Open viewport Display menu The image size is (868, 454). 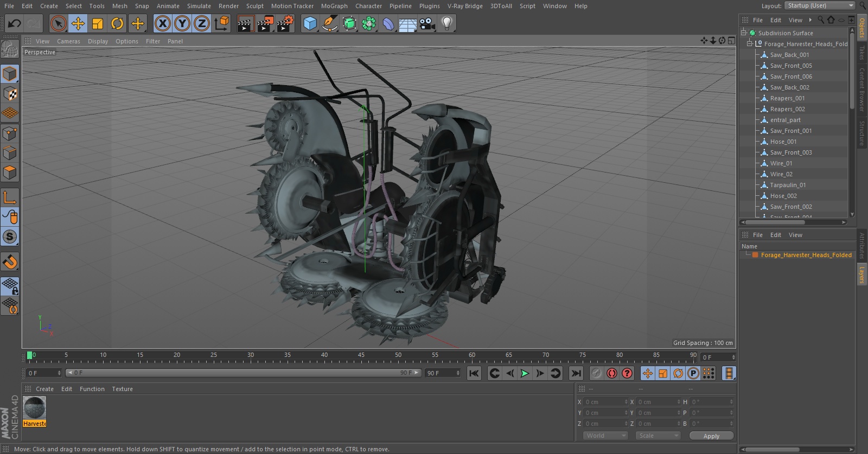pyautogui.click(x=98, y=41)
